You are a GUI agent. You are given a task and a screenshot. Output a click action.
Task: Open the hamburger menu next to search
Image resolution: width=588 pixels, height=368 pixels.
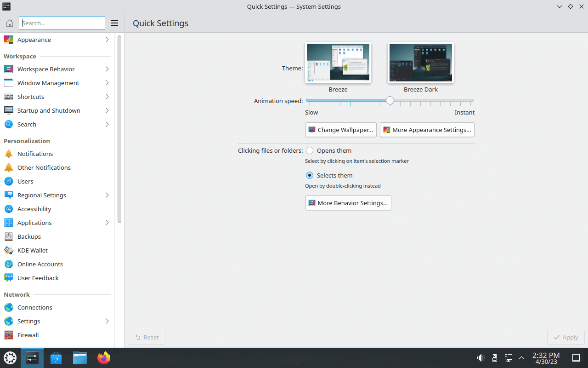[114, 23]
